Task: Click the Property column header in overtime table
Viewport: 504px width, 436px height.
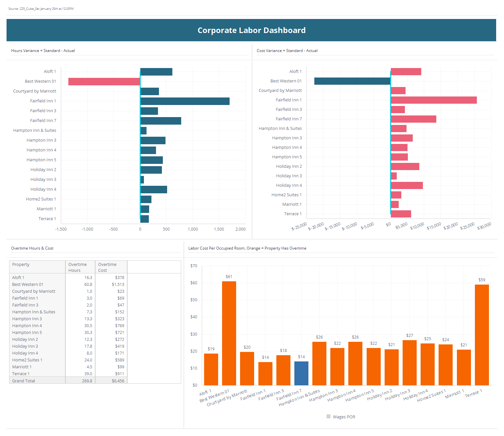Action: (37, 267)
